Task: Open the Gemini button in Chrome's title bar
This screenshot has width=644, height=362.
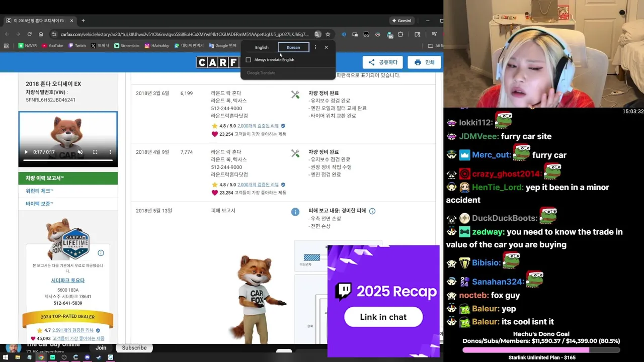Action: coord(401,21)
